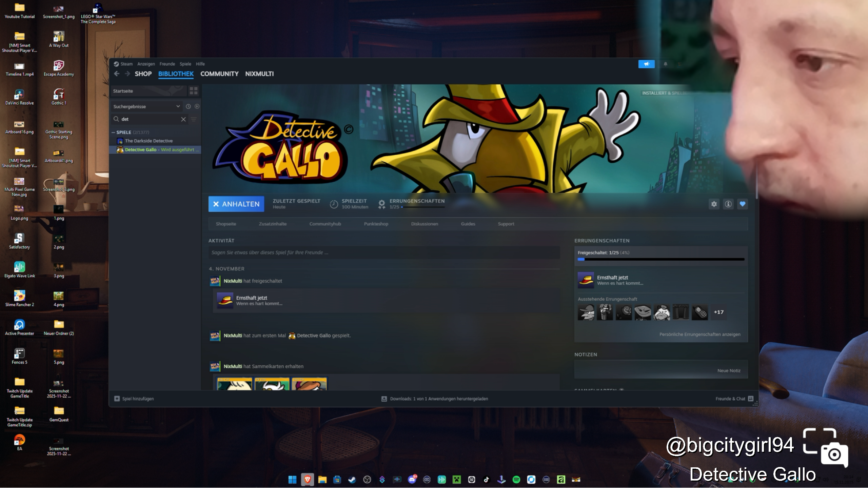Click the activity status input field

coord(384,252)
